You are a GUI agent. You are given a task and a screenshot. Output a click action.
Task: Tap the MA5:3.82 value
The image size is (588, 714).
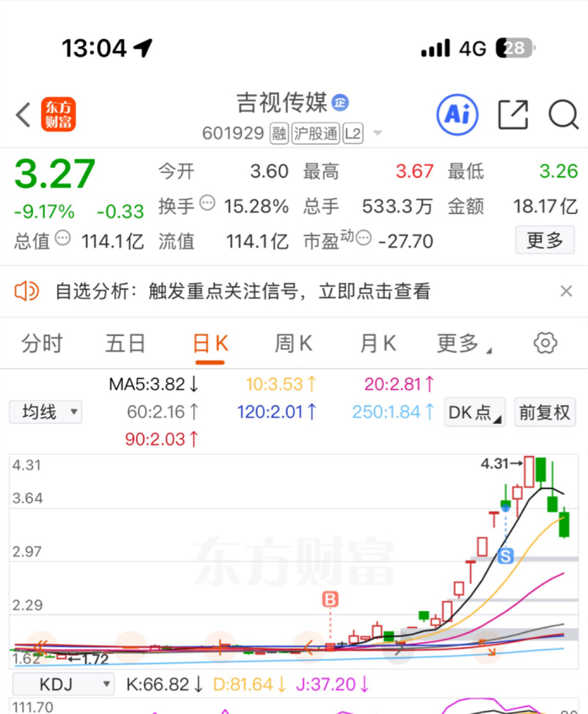tap(154, 384)
